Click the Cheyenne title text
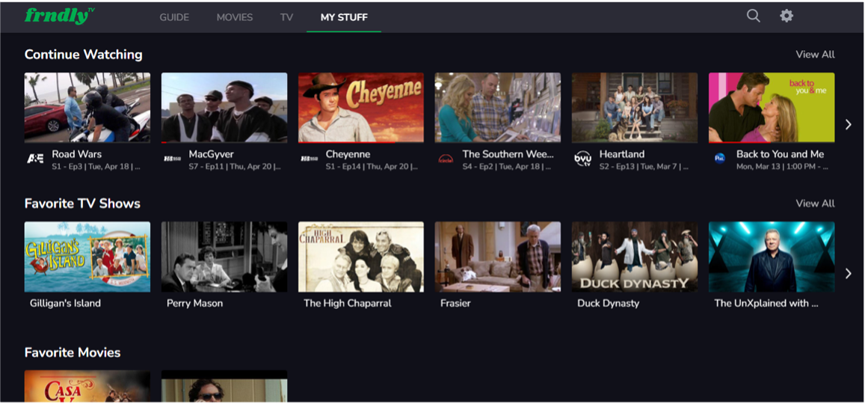 tap(348, 154)
